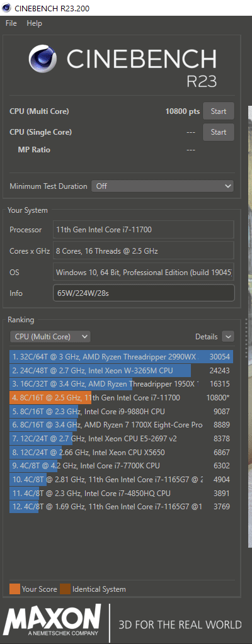
Task: Click the Cinebench app icon in title bar
Action: (x=7, y=8)
